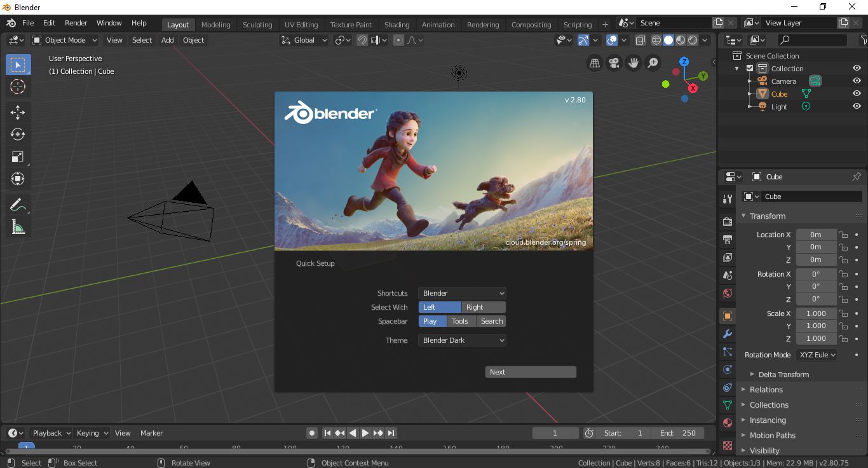
Task: Switch to the Modeling workspace tab
Action: pos(215,24)
